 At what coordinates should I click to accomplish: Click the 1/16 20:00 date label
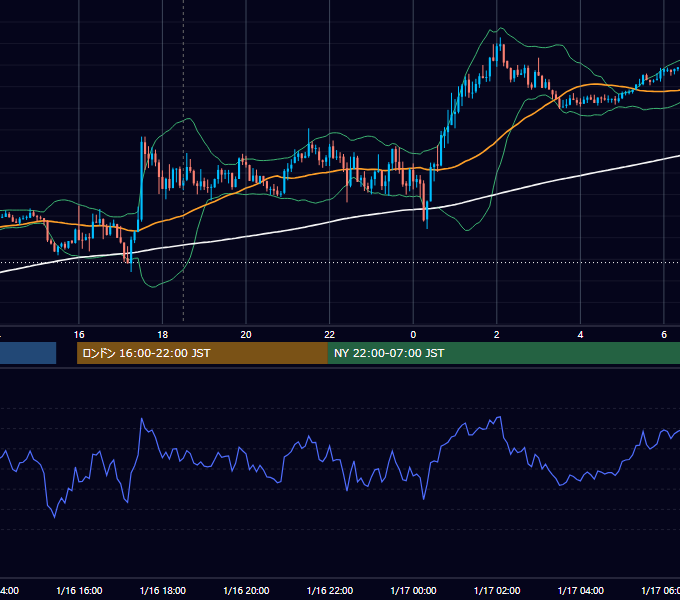click(246, 591)
